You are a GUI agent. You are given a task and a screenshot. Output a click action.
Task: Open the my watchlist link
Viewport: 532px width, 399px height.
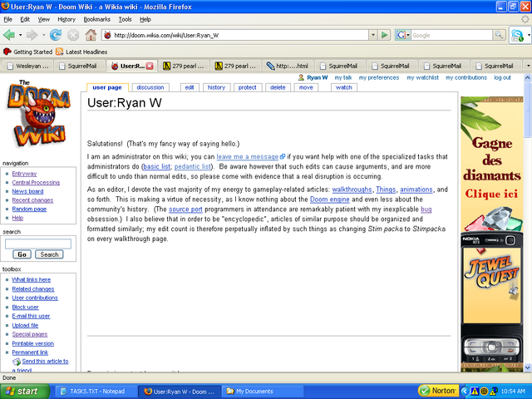422,77
